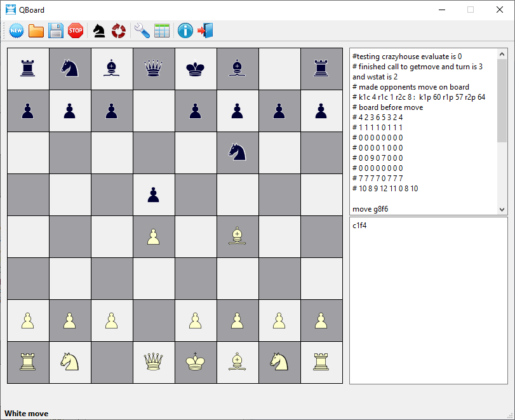Click the red STOP icon
The width and height of the screenshot is (515, 420).
(76, 31)
